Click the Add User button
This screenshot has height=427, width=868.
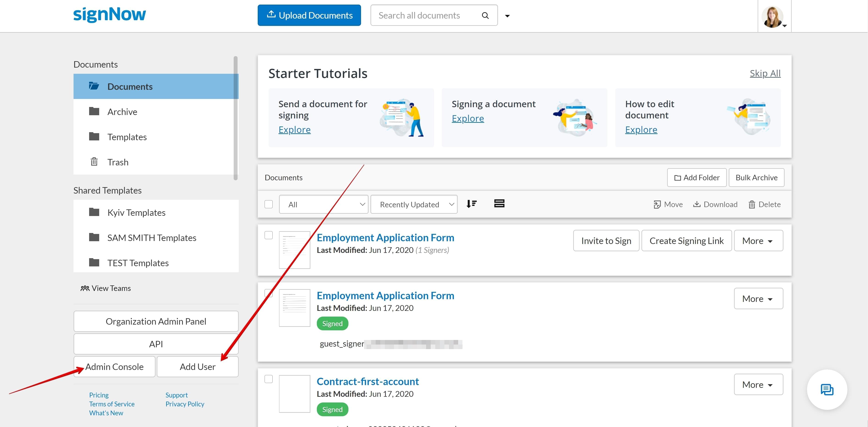197,367
